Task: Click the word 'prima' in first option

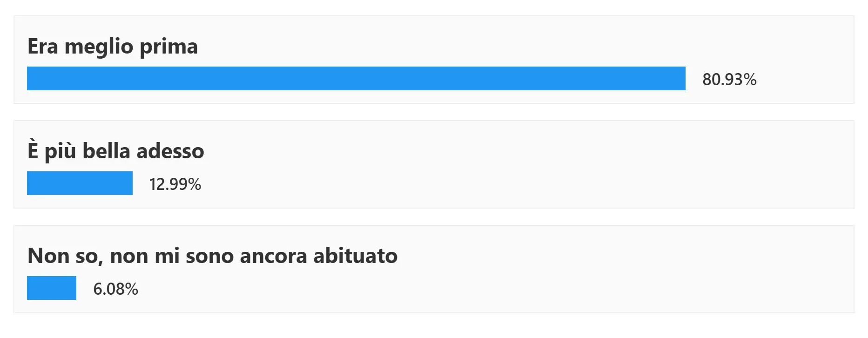Action: 168,47
